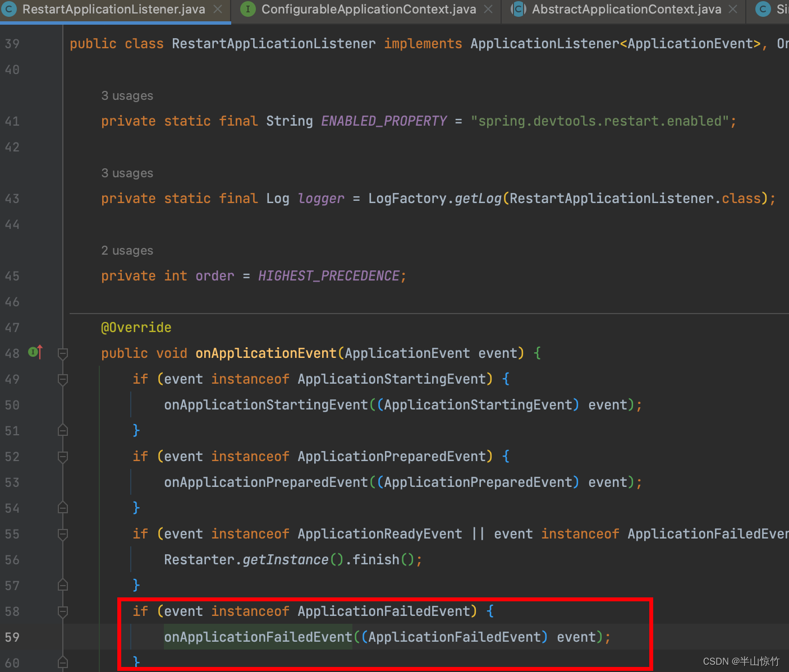Click line number 45 in the gutter

tap(12, 276)
